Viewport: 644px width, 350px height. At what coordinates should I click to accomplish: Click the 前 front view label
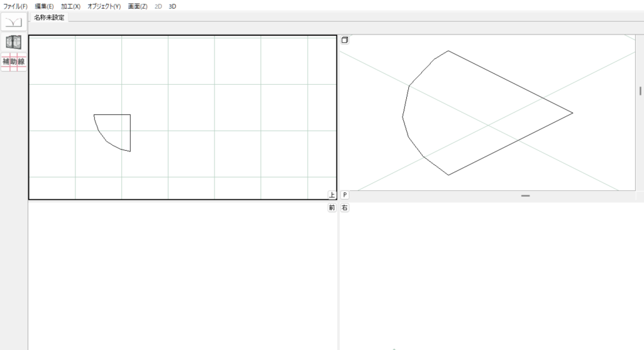pyautogui.click(x=332, y=207)
